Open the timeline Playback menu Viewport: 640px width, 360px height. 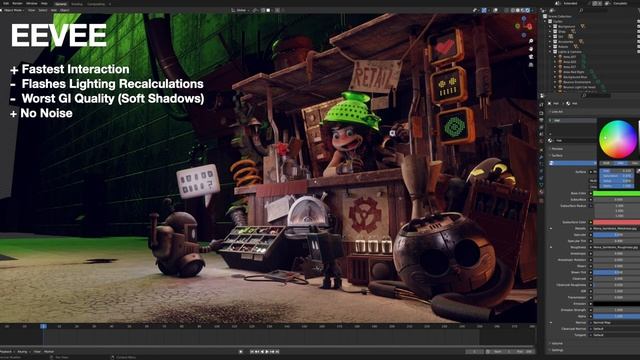coord(6,351)
